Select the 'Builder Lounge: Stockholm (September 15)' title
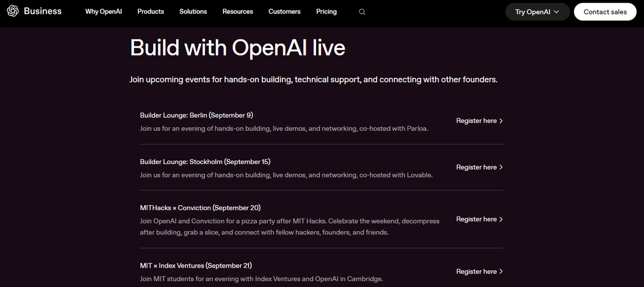The image size is (644, 287). click(205, 162)
